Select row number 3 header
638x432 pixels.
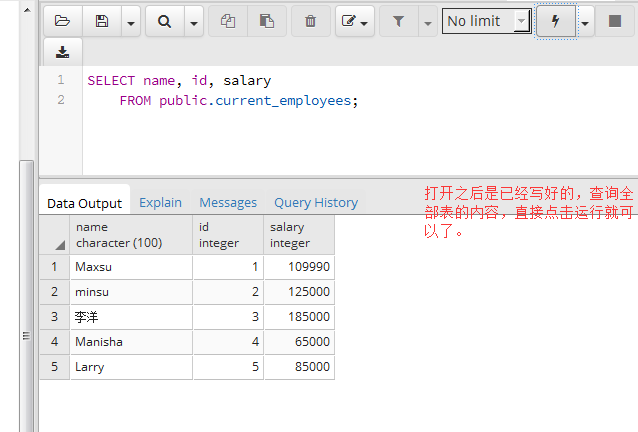[55, 317]
